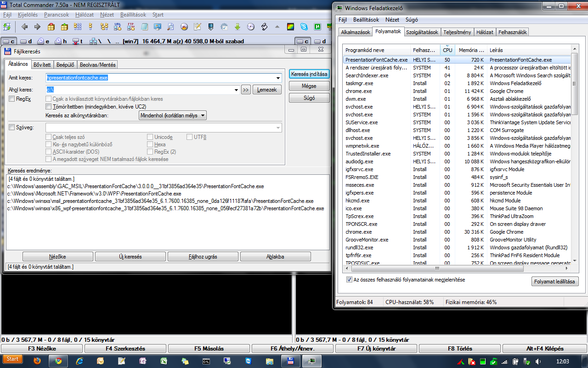Image resolution: width=588 pixels, height=368 pixels.
Task: Click the network neighborhood drive icon
Action: (93, 41)
